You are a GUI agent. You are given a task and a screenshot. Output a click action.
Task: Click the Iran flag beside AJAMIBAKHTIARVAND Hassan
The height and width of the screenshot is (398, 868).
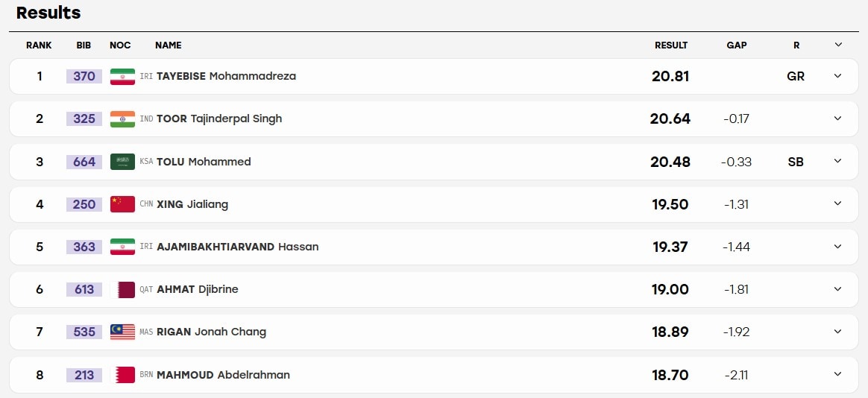tap(122, 247)
